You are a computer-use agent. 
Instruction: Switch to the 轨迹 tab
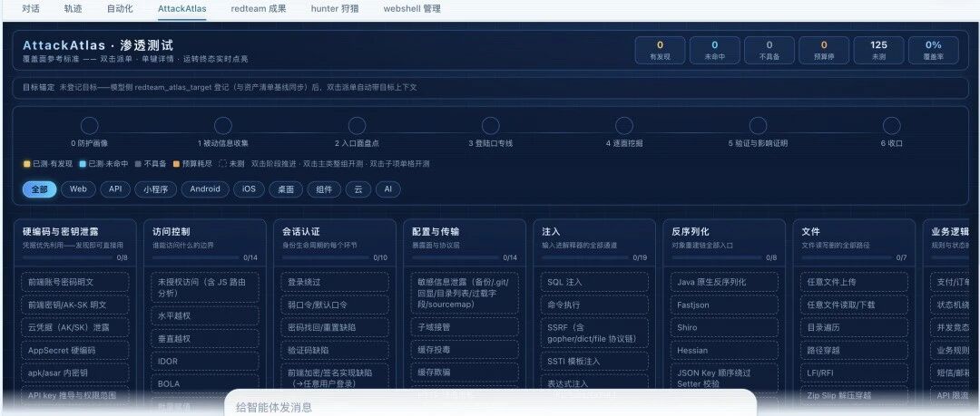click(x=73, y=9)
